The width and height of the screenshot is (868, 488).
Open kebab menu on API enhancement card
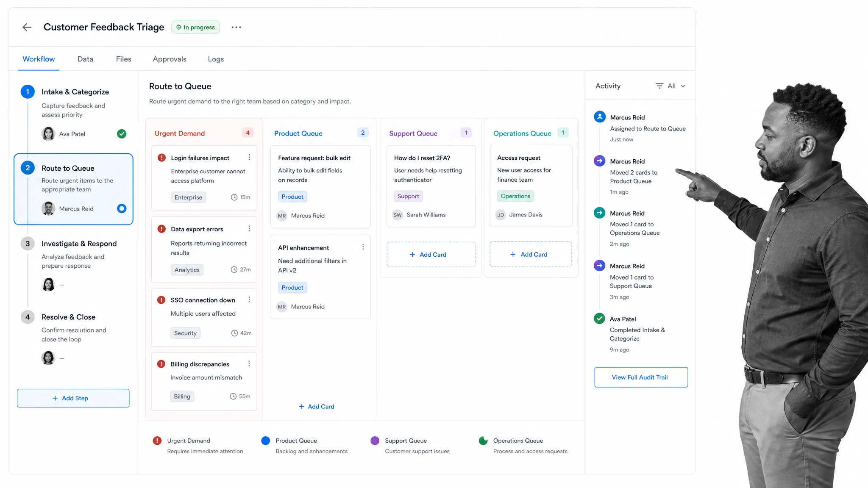pos(363,247)
